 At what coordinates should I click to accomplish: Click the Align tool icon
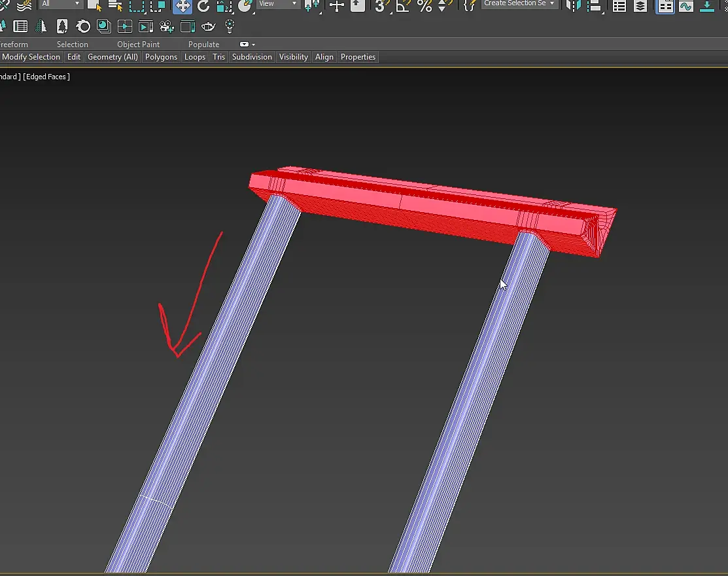(x=595, y=6)
